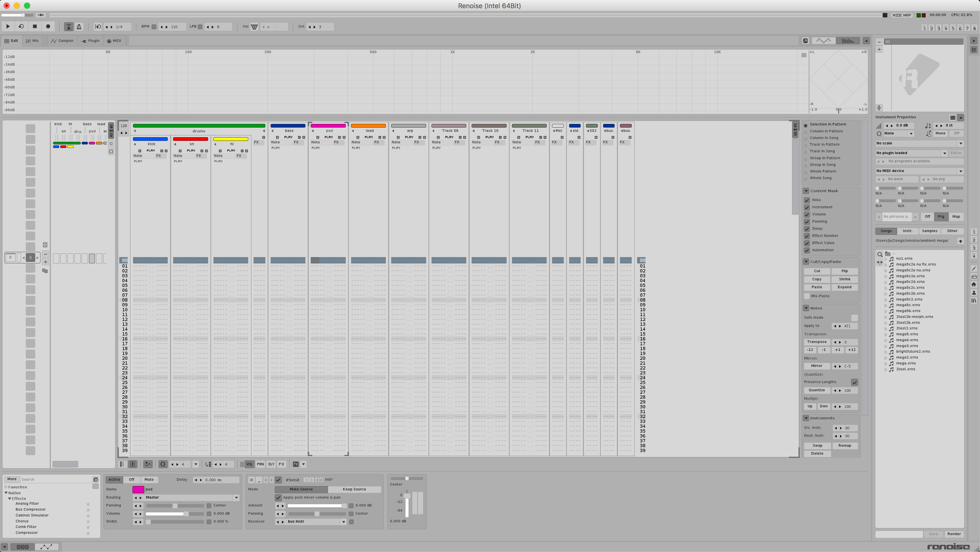This screenshot has height=552, width=980.
Task: Show the spectrum view icon
Action: [848, 41]
